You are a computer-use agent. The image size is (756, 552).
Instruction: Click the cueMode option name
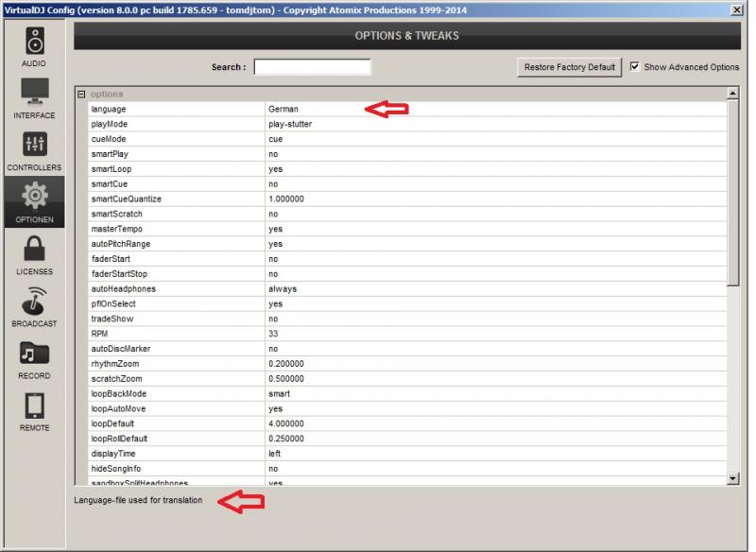(109, 139)
